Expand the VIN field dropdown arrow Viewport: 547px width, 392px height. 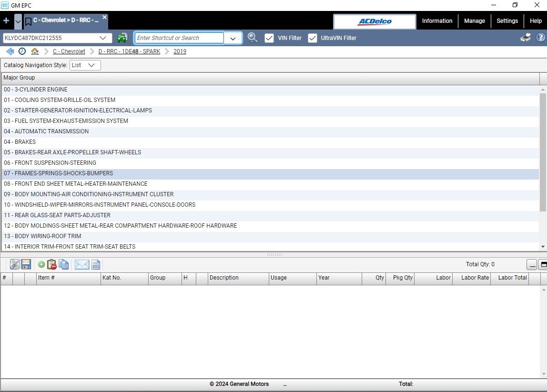(103, 38)
